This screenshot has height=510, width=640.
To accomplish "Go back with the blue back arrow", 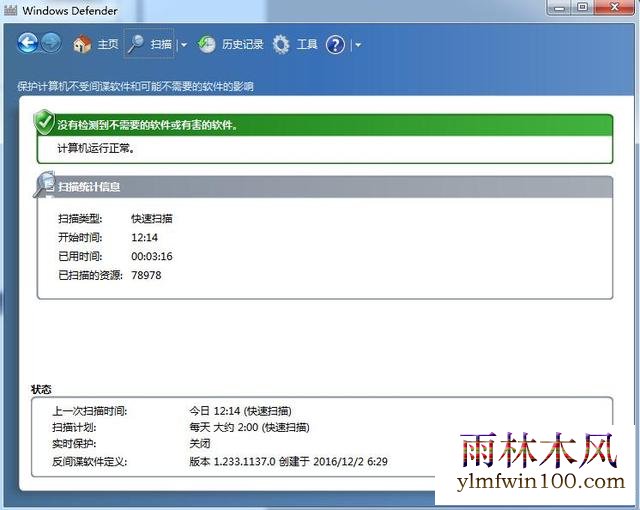I will click(x=27, y=43).
